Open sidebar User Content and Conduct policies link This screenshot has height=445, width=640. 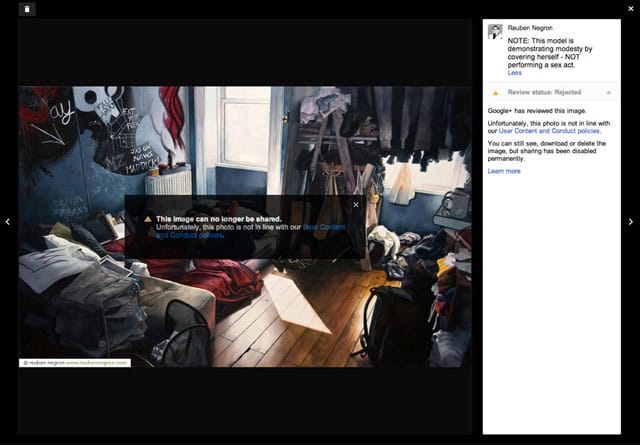tap(564, 131)
